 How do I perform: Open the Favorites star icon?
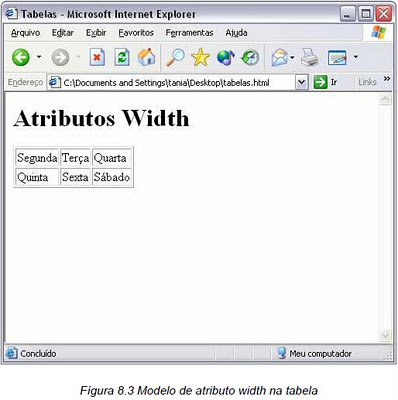pos(201,57)
